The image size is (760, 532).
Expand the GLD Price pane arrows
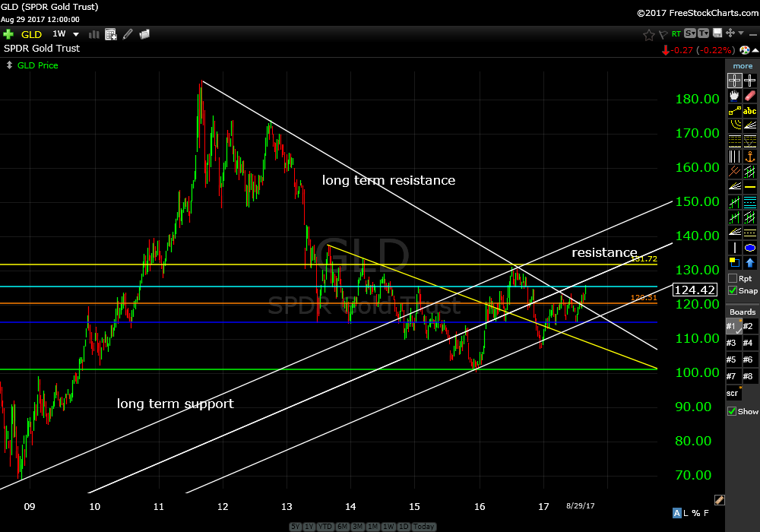[x=8, y=65]
